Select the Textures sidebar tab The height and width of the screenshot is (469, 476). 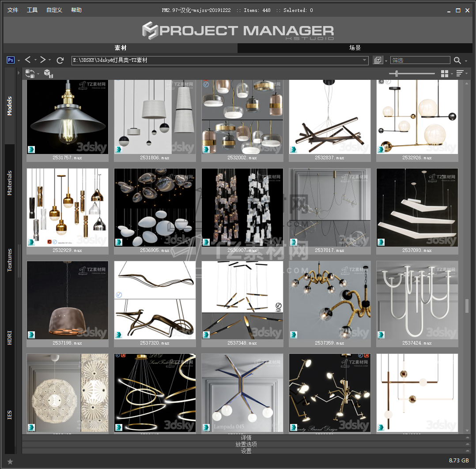click(10, 260)
